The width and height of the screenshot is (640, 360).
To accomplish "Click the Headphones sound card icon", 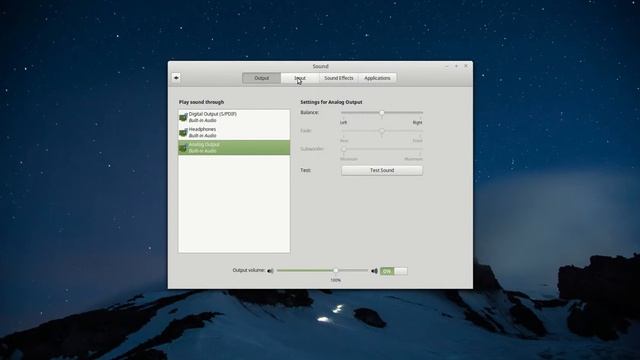I will pos(183,133).
